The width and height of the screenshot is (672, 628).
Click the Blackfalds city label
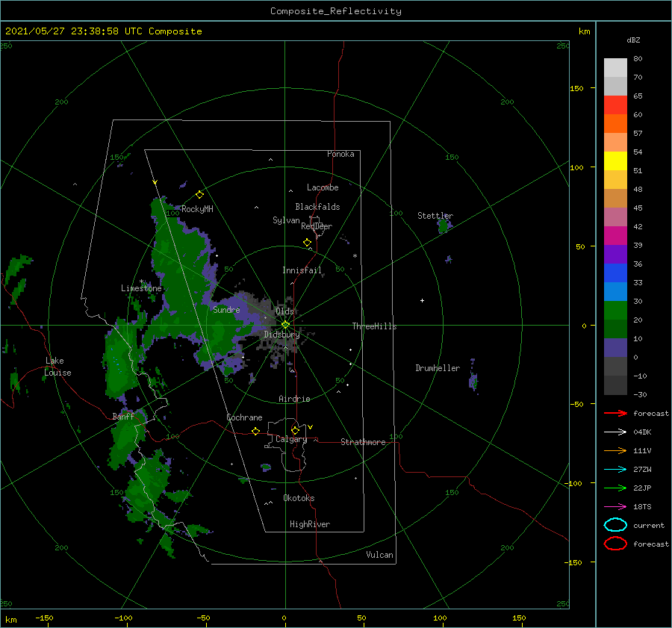pyautogui.click(x=317, y=207)
